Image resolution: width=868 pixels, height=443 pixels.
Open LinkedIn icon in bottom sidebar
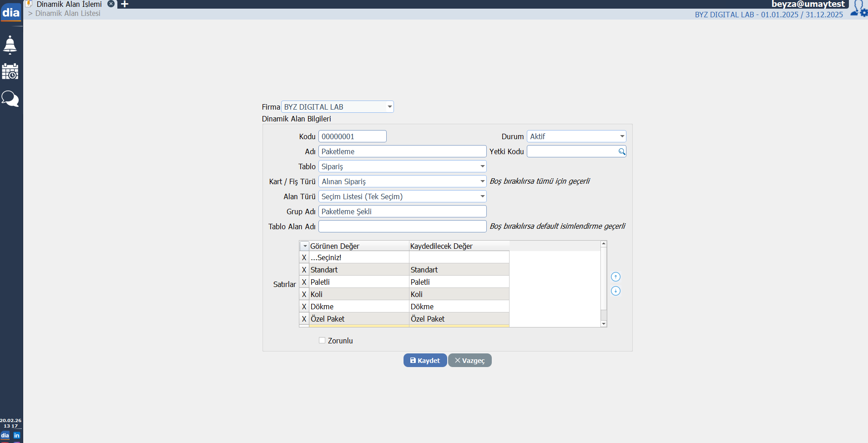click(17, 435)
